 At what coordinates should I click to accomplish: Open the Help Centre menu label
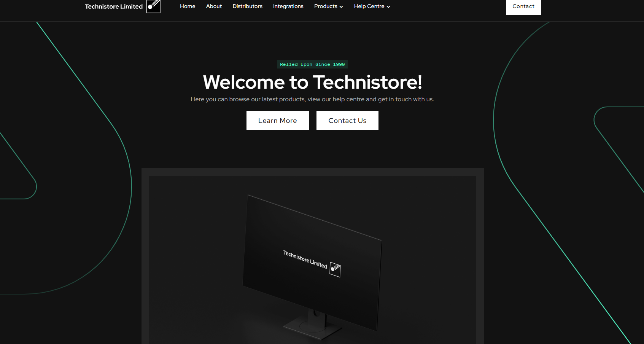pos(369,6)
